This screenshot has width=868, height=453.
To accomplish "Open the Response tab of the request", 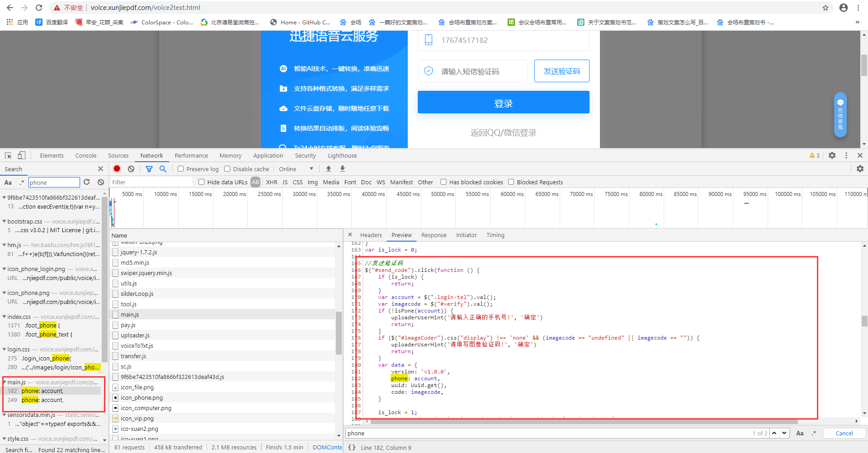I will (x=434, y=235).
